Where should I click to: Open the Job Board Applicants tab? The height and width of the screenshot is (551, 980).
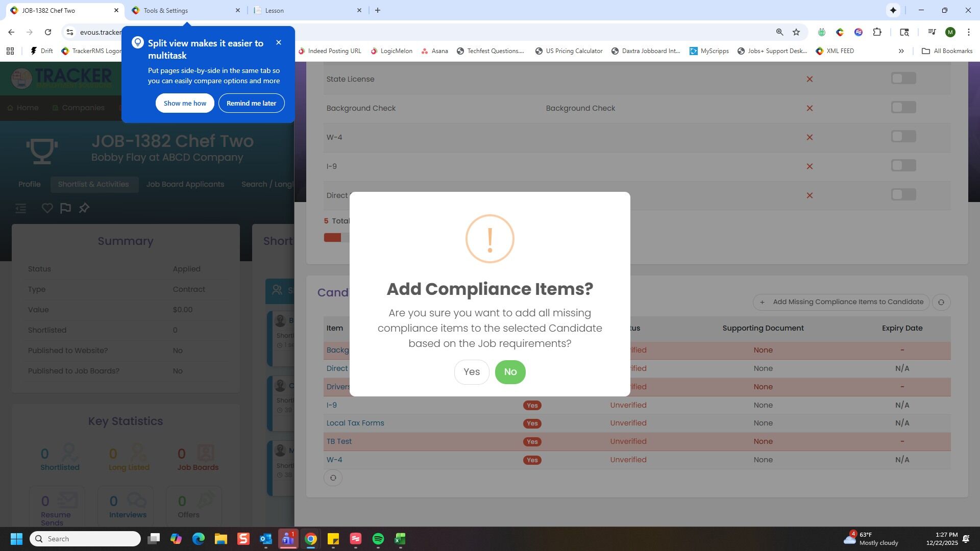coord(185,184)
